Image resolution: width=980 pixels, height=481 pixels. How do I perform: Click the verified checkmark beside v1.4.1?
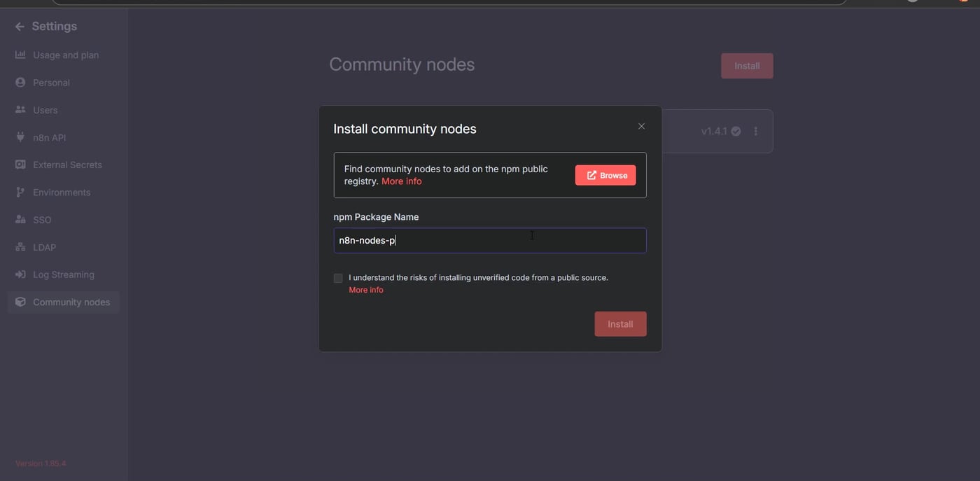(736, 131)
